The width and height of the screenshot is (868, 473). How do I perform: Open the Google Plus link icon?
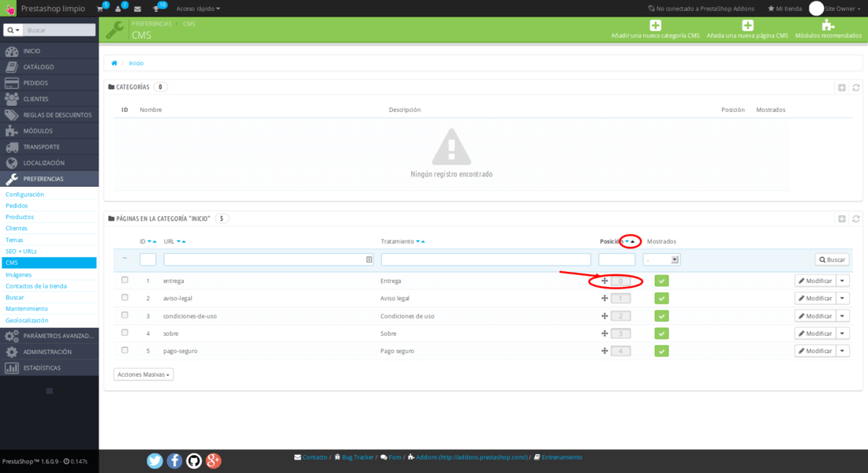pos(214,460)
